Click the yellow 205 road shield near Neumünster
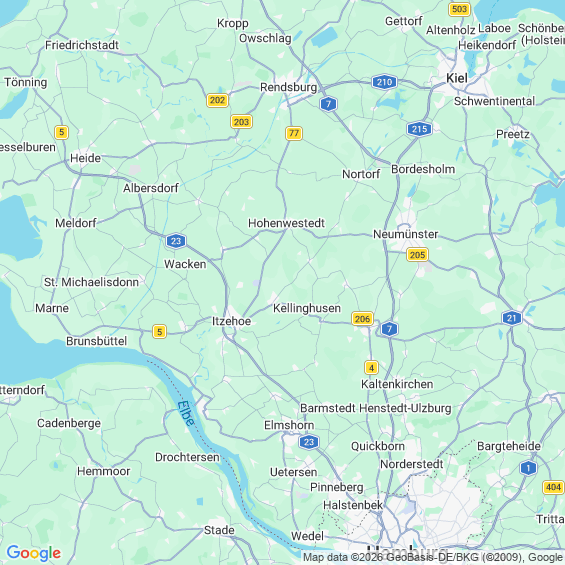Screen dimensions: 565x565 [417, 255]
